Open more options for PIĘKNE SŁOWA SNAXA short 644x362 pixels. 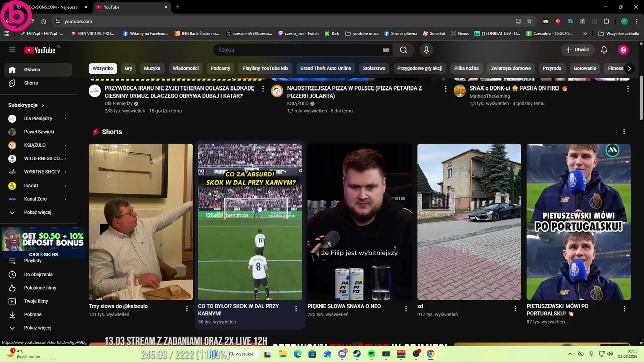[x=406, y=309]
